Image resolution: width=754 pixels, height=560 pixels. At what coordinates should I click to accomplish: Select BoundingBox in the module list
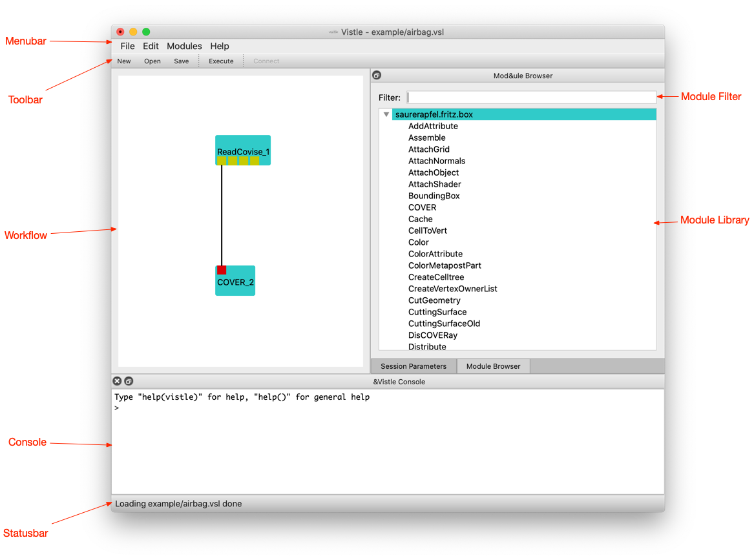pos(434,196)
